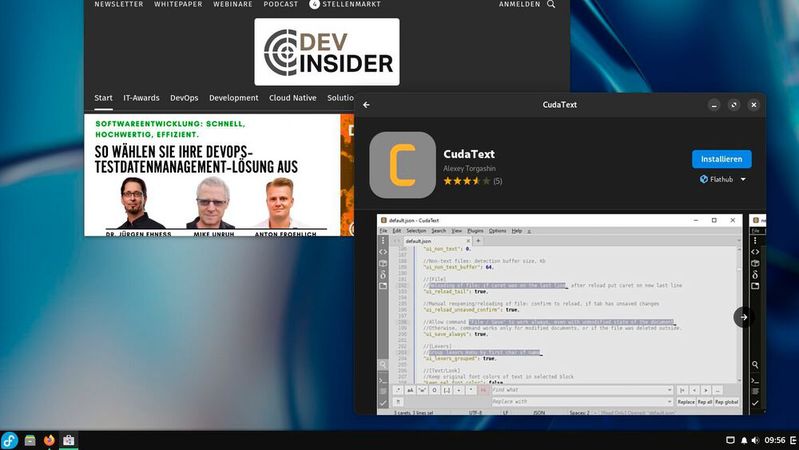799x450 pixels.
Task: Launch Firefox from the taskbar
Action: (49, 440)
